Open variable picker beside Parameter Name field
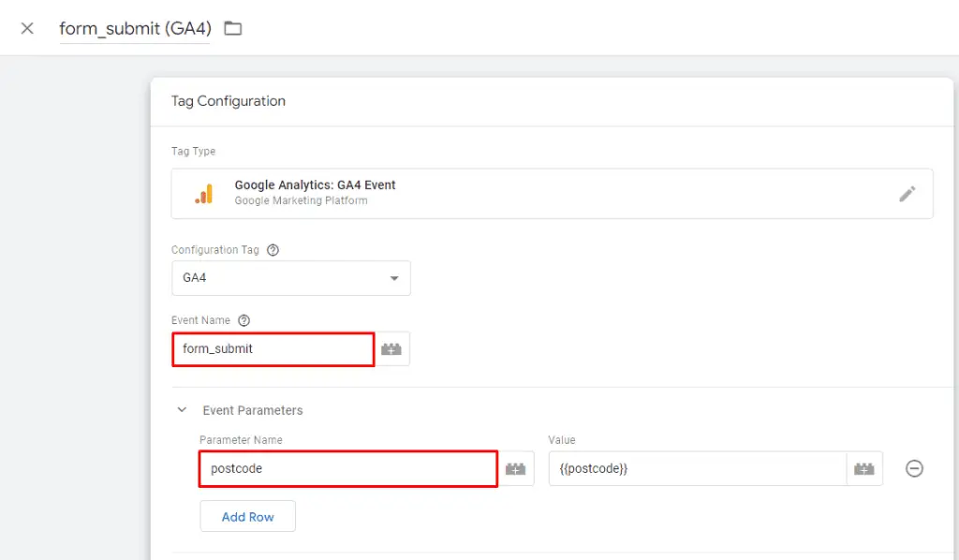This screenshot has width=959, height=560. 516,468
